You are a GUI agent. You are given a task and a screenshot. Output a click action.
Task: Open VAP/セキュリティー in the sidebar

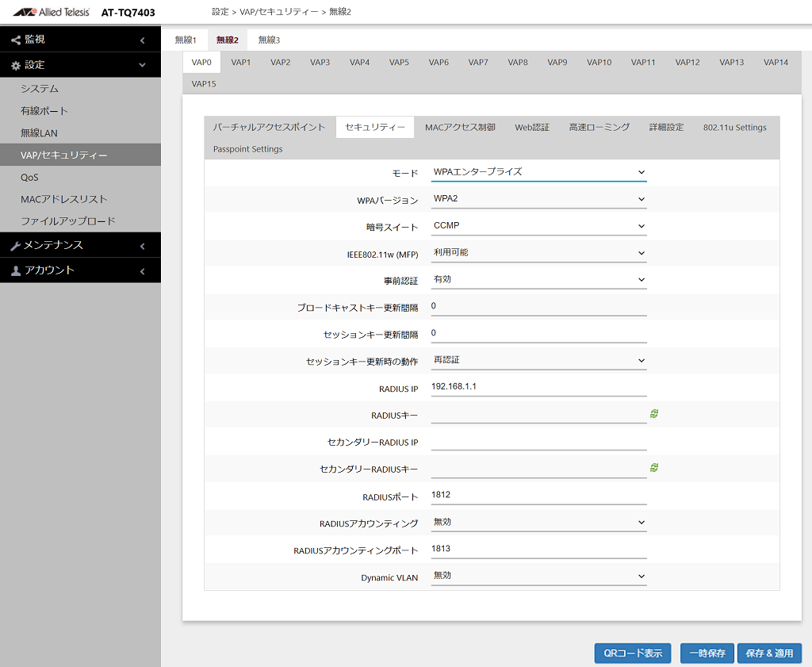tap(80, 155)
